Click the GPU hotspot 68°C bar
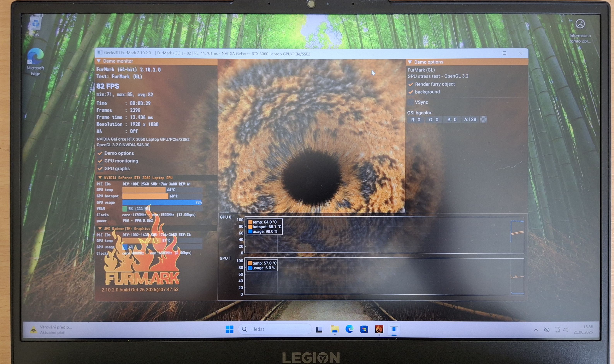 (162, 196)
